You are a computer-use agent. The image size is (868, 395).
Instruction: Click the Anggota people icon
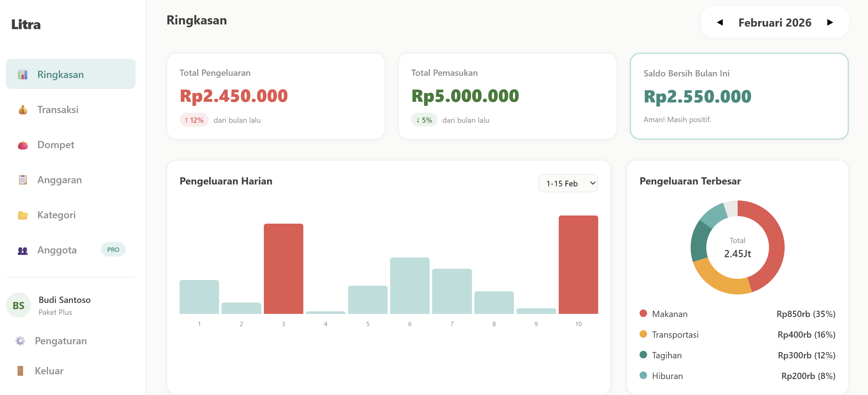[23, 250]
